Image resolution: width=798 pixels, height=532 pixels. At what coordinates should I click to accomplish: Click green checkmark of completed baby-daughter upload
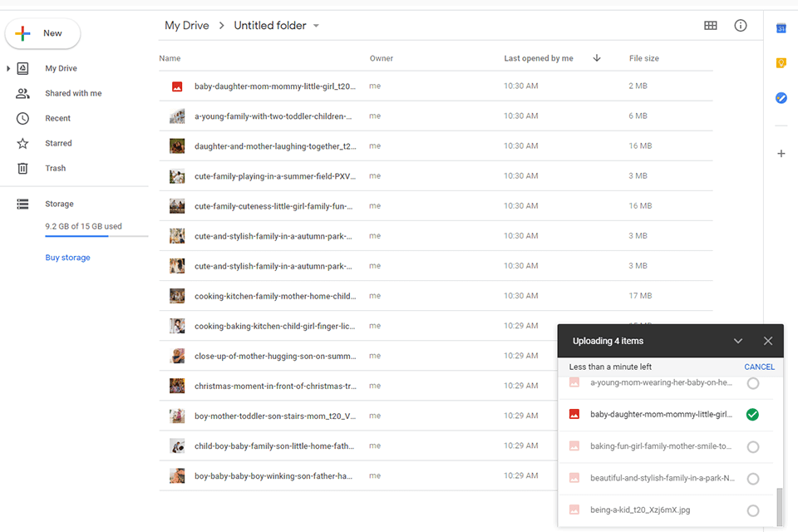(x=753, y=415)
